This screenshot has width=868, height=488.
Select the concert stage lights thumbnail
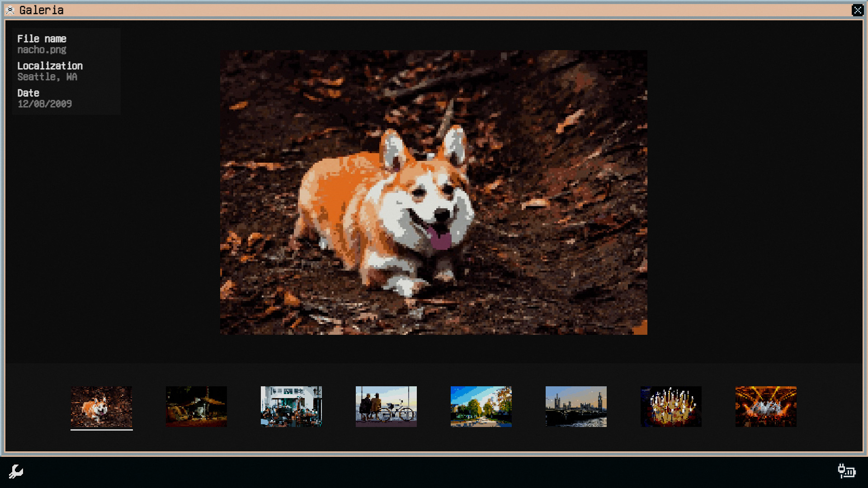point(766,406)
